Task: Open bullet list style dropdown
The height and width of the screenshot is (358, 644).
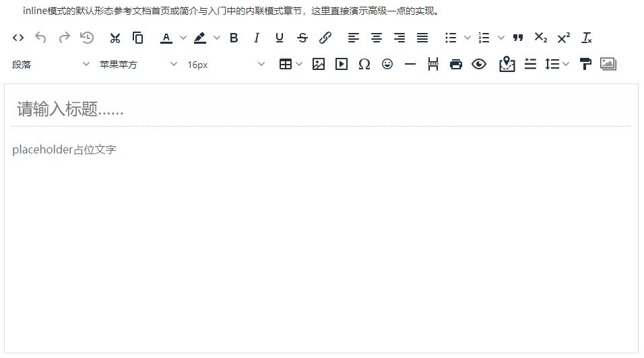Action: (468, 38)
